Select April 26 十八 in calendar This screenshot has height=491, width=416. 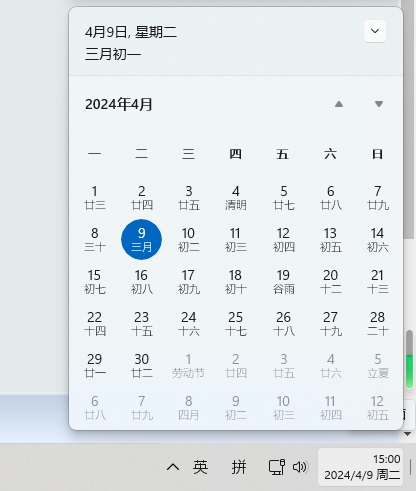(283, 324)
